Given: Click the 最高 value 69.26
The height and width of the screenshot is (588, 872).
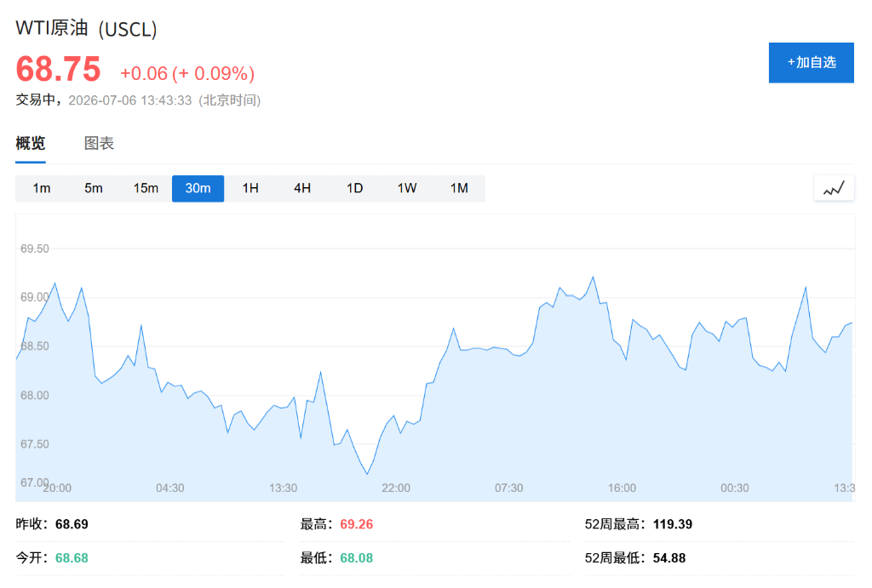Looking at the screenshot, I should click(x=357, y=524).
